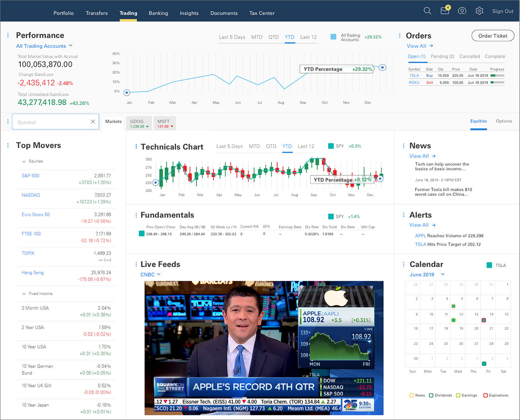
Task: Open the Tax Center menu
Action: (x=262, y=13)
